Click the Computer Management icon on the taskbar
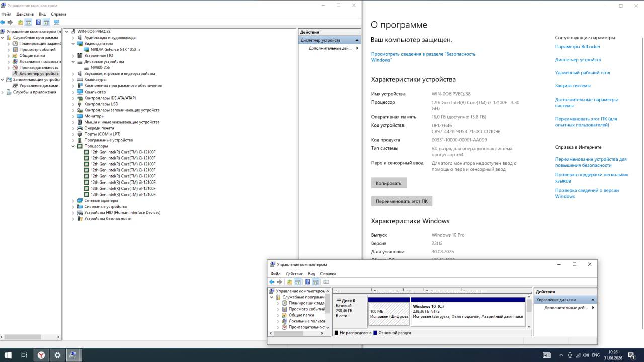 coord(73,355)
